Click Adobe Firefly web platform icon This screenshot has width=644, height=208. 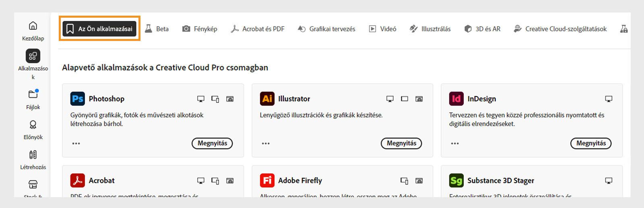pos(419,181)
